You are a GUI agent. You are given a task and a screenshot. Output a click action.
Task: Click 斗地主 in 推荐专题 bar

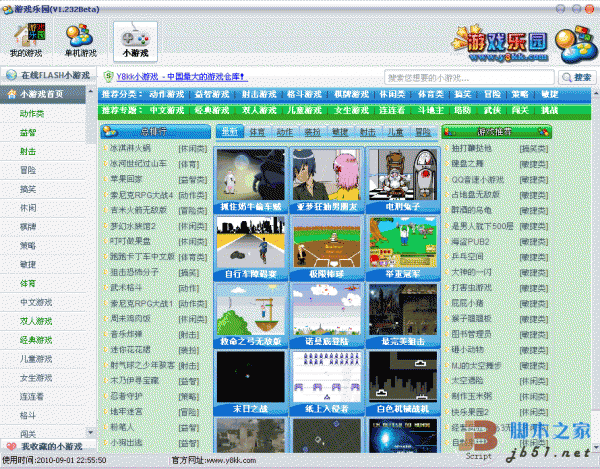(x=430, y=110)
